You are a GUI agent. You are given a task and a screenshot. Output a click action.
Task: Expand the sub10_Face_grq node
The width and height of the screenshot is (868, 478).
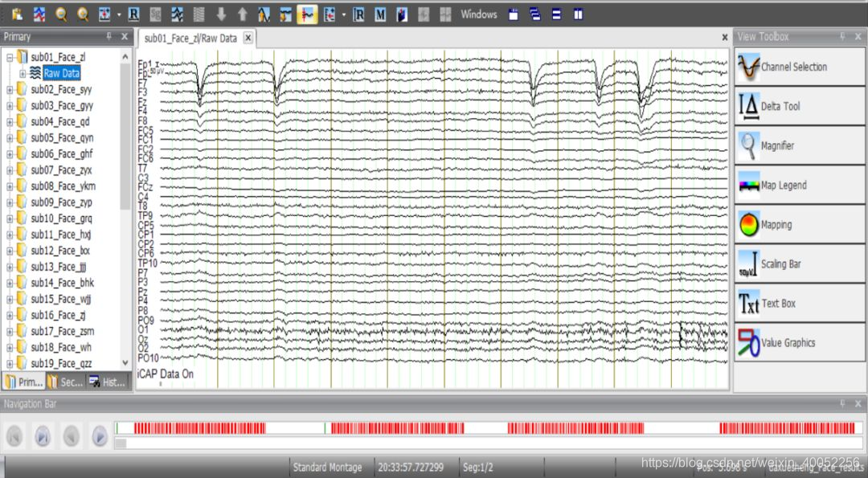click(10, 219)
